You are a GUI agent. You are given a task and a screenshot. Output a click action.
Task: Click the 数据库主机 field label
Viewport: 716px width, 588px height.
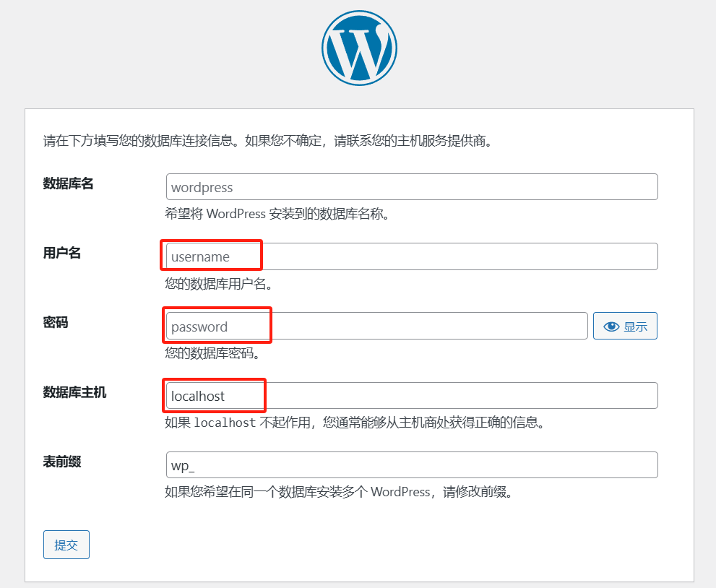pos(74,392)
